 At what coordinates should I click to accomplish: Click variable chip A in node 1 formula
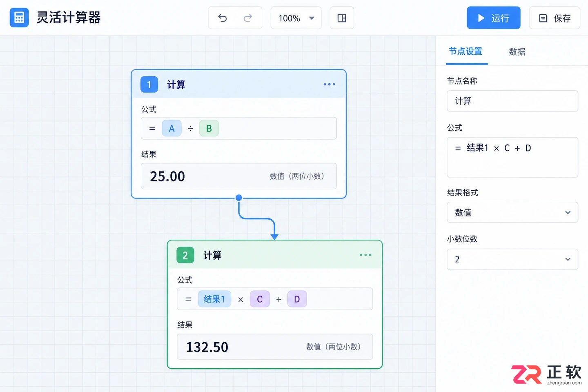tap(171, 129)
